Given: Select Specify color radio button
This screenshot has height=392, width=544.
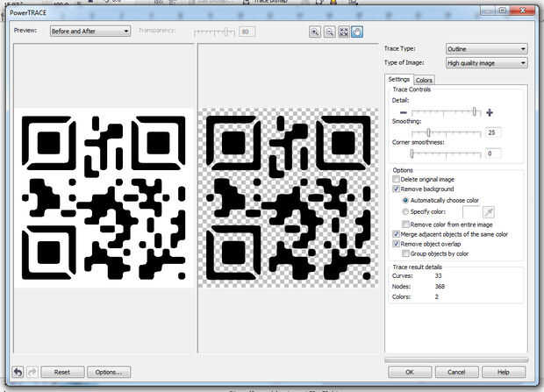Looking at the screenshot, I should click(405, 211).
